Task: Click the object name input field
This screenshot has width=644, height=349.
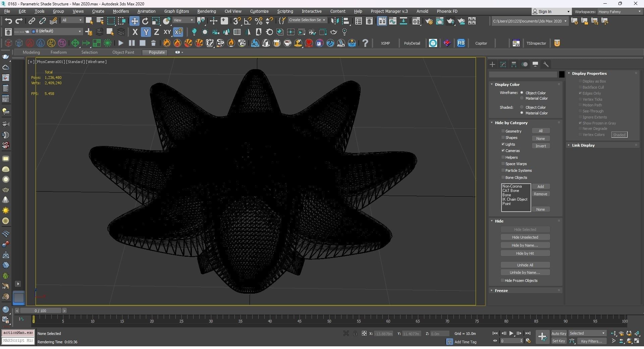Action: (x=523, y=74)
